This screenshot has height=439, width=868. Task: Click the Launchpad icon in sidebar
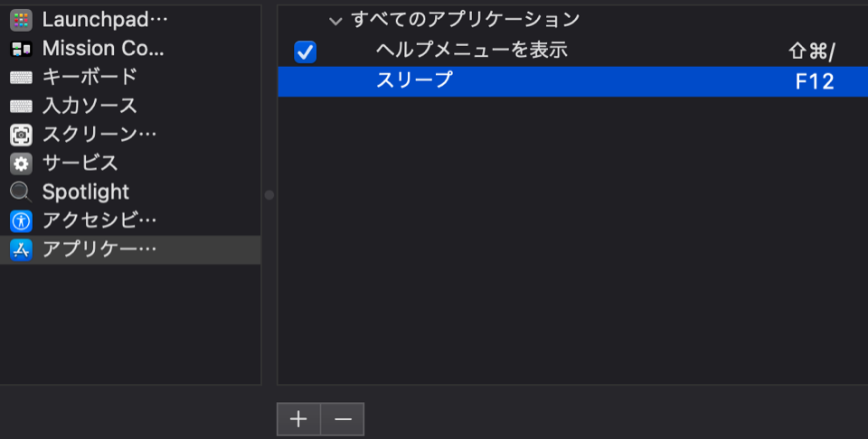coord(21,20)
